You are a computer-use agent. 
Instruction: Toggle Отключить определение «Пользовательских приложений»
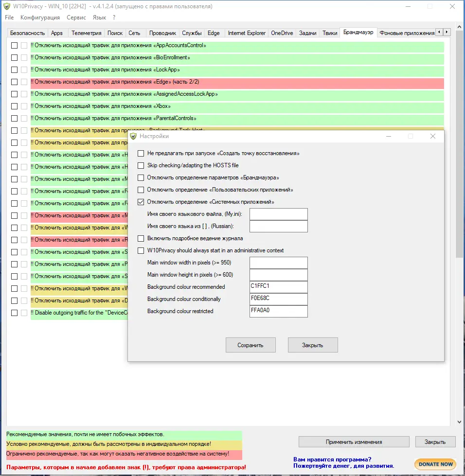(x=141, y=190)
